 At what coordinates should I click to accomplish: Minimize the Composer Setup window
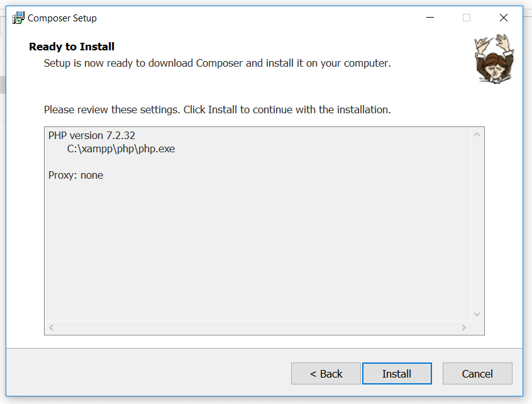click(x=430, y=18)
